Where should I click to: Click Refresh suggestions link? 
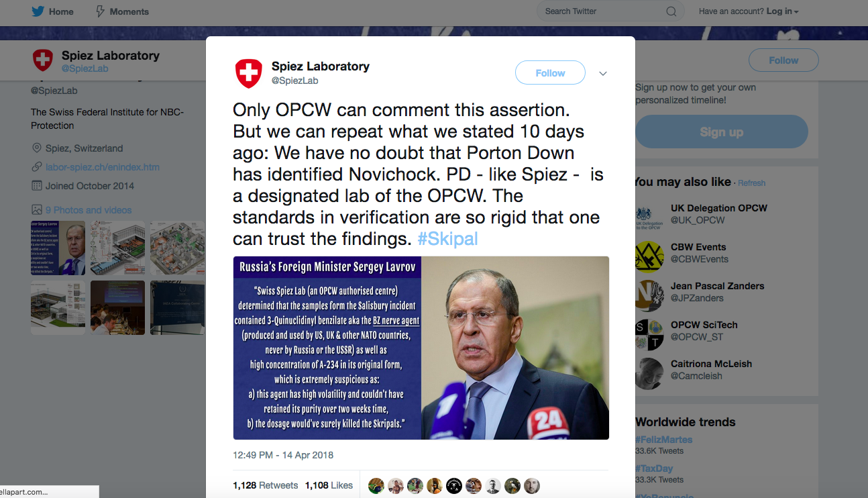click(x=752, y=183)
